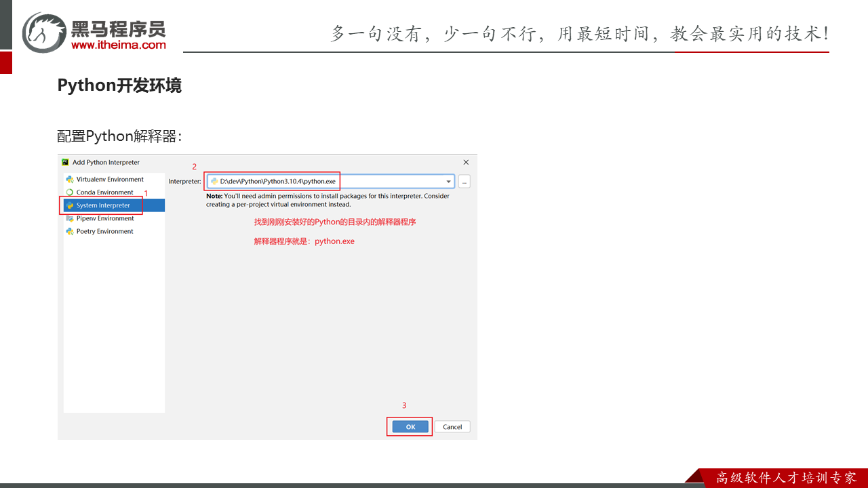Select Virtualenv Environment from the list
868x488 pixels.
[110, 180]
